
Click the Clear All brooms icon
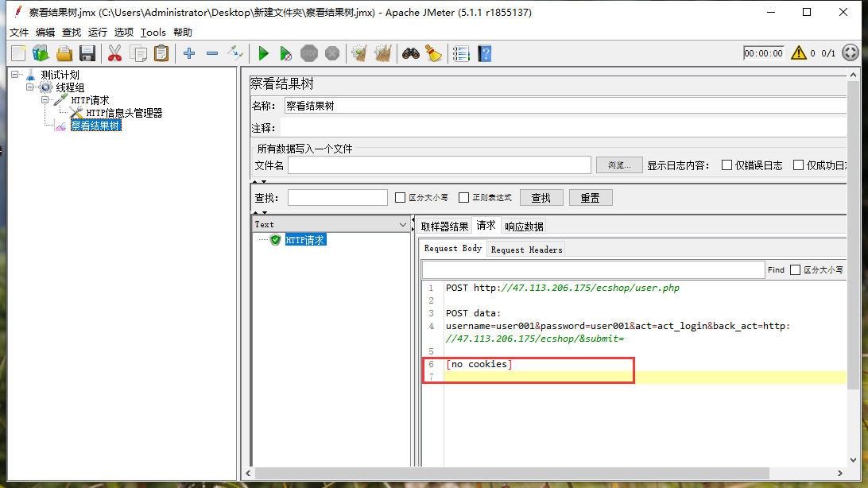[x=383, y=54]
